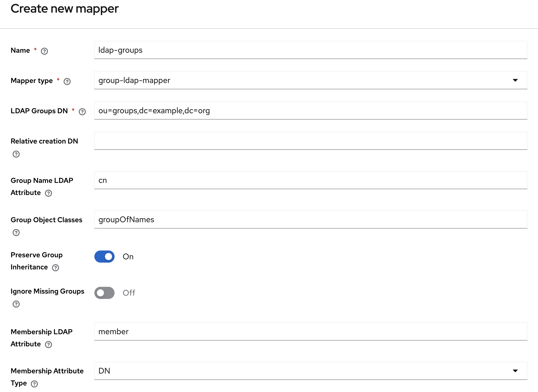
Task: Show Group Object Classes help tooltip
Action: [16, 233]
